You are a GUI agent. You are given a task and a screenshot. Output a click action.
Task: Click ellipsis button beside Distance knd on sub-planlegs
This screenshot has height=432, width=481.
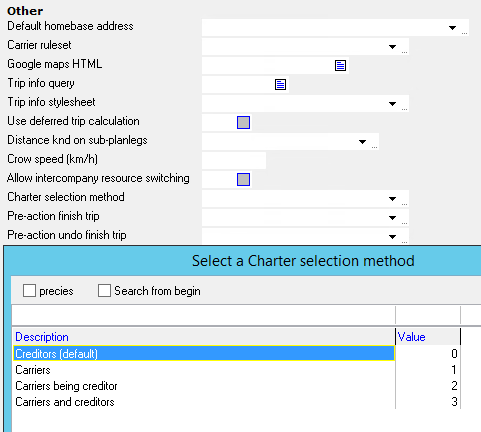click(x=374, y=147)
